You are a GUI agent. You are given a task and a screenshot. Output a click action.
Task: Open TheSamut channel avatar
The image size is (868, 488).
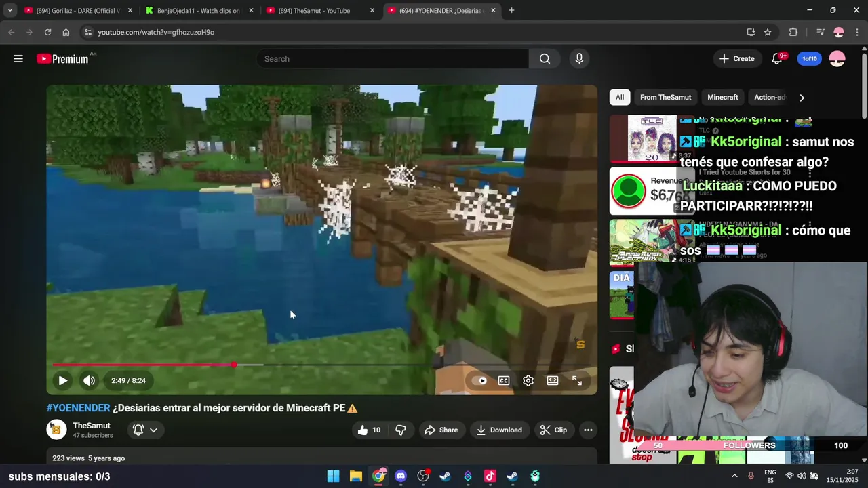tap(56, 430)
